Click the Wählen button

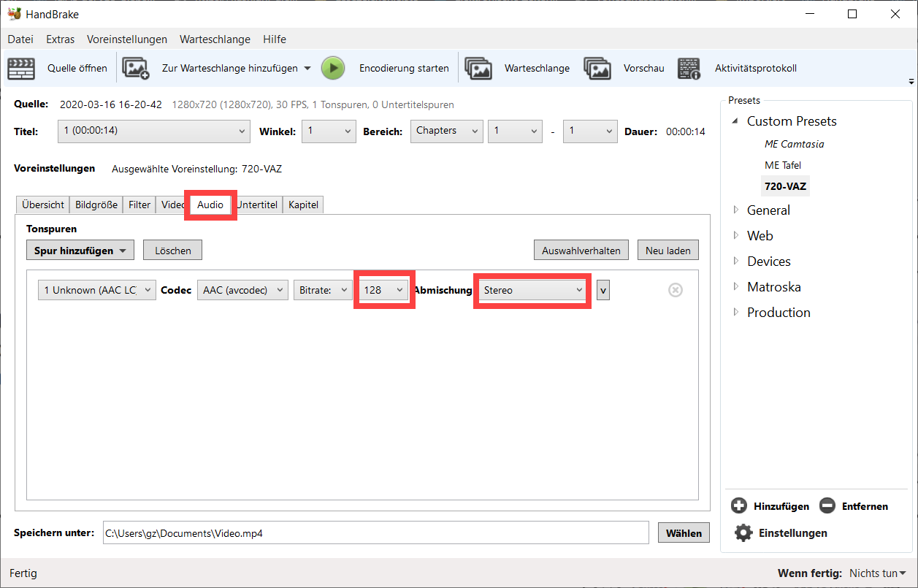pos(684,533)
